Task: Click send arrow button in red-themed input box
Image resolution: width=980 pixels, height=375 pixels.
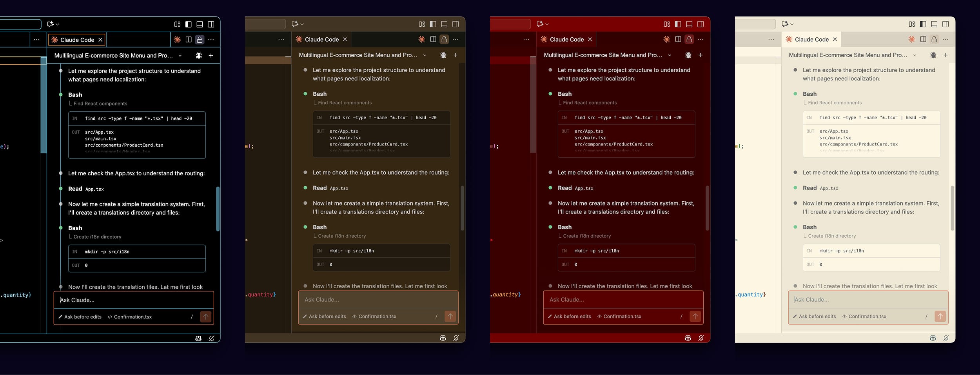Action: pos(695,316)
